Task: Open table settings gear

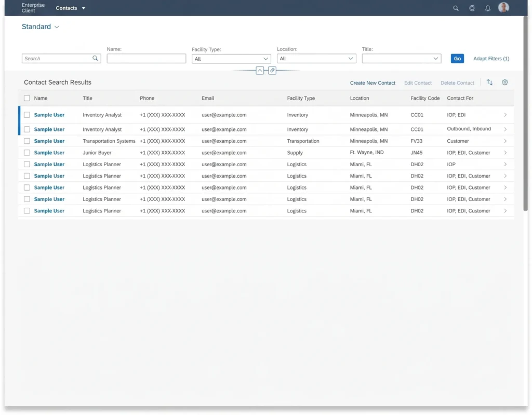Action: 505,83
